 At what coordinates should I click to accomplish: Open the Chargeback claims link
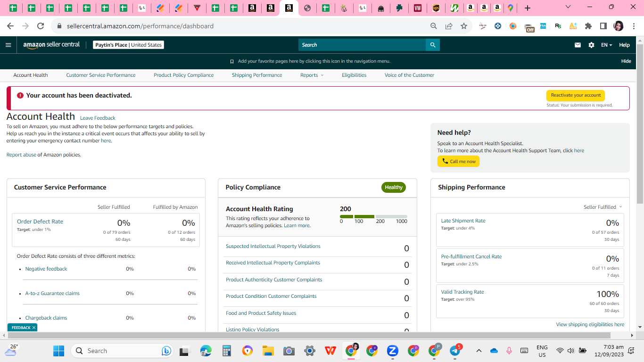[x=46, y=318]
